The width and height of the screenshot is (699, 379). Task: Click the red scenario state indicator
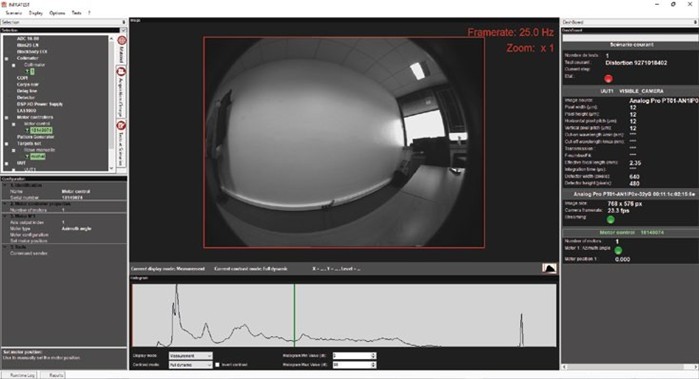coord(608,78)
